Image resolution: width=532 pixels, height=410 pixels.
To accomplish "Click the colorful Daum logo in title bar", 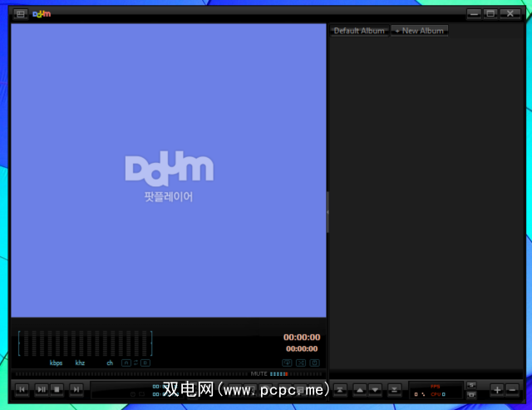I will coord(42,14).
